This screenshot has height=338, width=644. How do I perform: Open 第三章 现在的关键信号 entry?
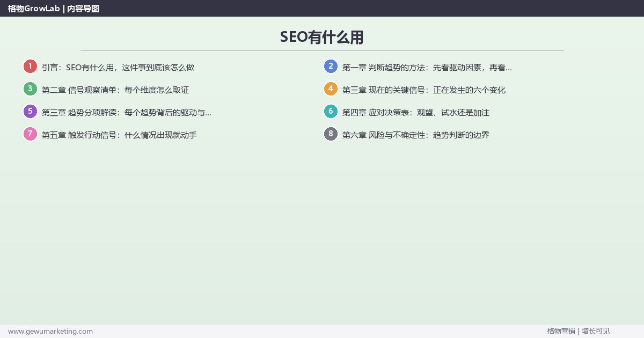(x=424, y=90)
